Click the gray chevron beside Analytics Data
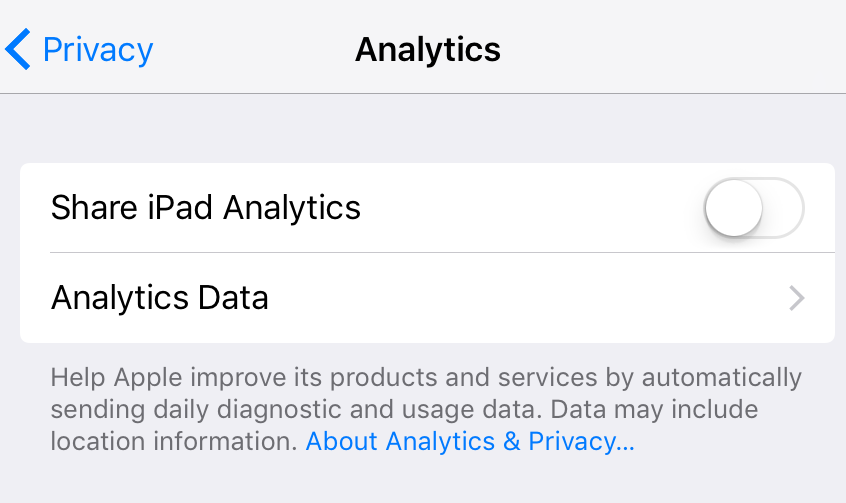The height and width of the screenshot is (503, 846). [797, 298]
